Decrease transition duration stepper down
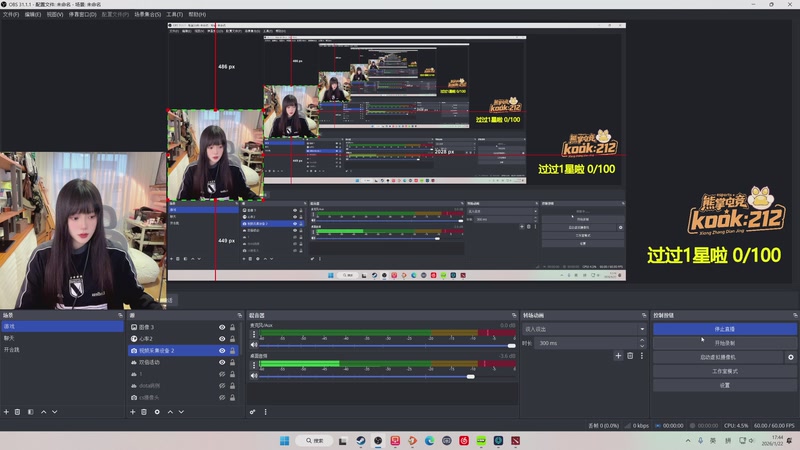 coord(642,346)
